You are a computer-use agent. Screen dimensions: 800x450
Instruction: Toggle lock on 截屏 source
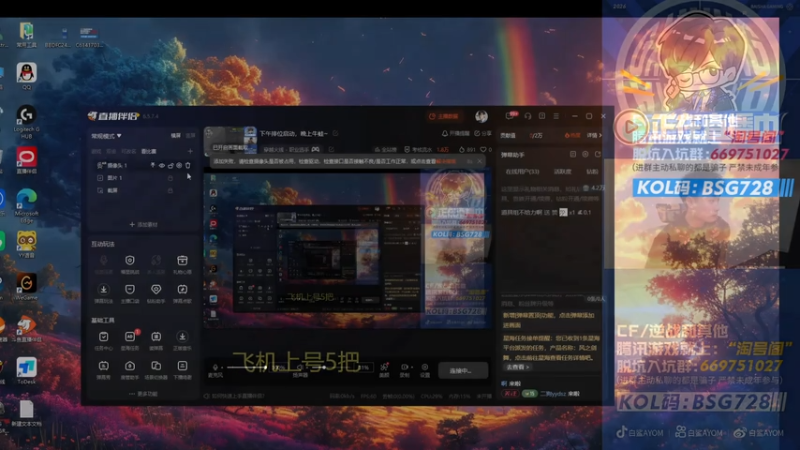click(x=170, y=190)
